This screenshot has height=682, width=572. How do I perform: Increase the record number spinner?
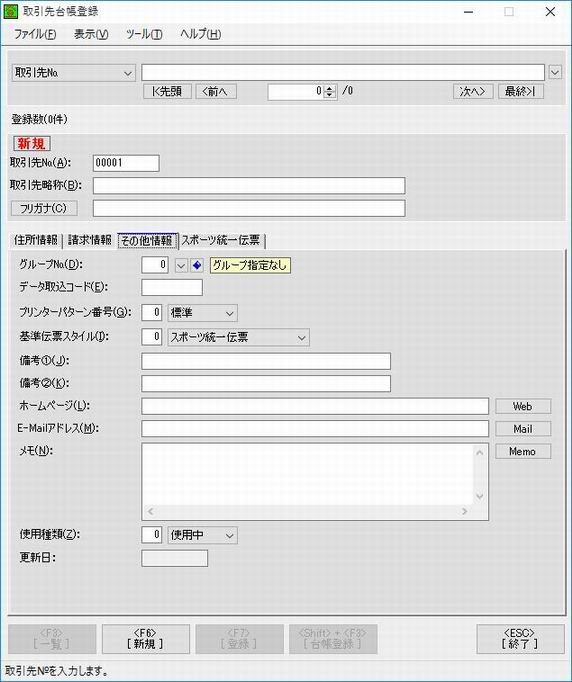coord(330,88)
